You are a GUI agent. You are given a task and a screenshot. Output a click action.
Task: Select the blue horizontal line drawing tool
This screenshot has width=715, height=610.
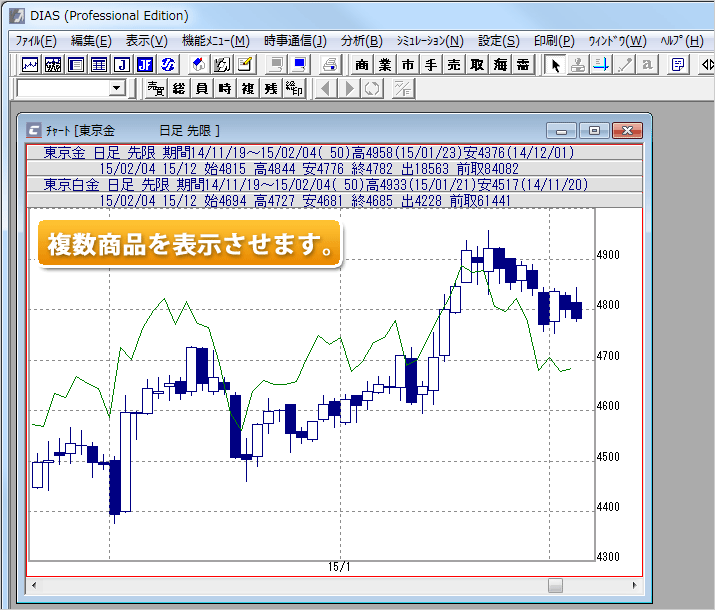tap(601, 65)
